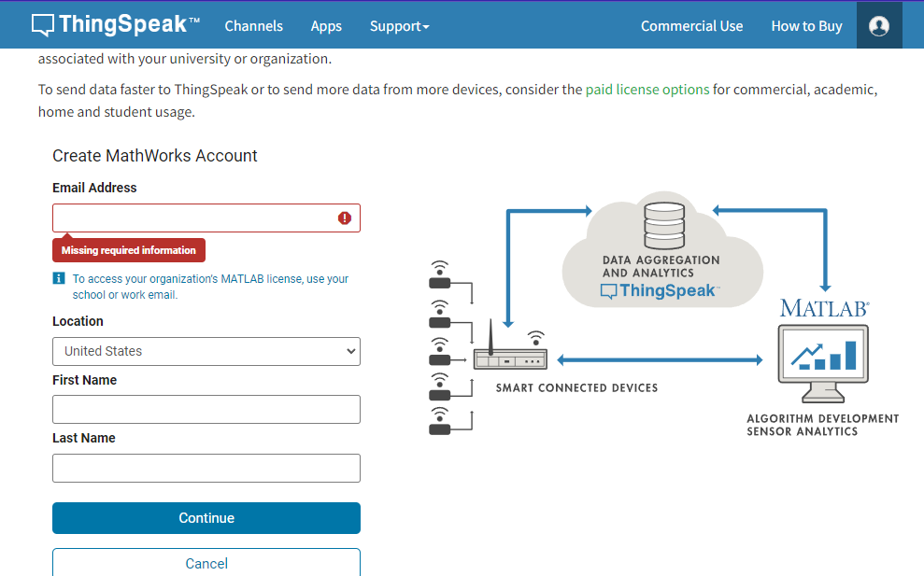Click the ThingSpeak logo inside the cloud graphic
Image resolution: width=924 pixels, height=576 pixels.
tap(660, 290)
